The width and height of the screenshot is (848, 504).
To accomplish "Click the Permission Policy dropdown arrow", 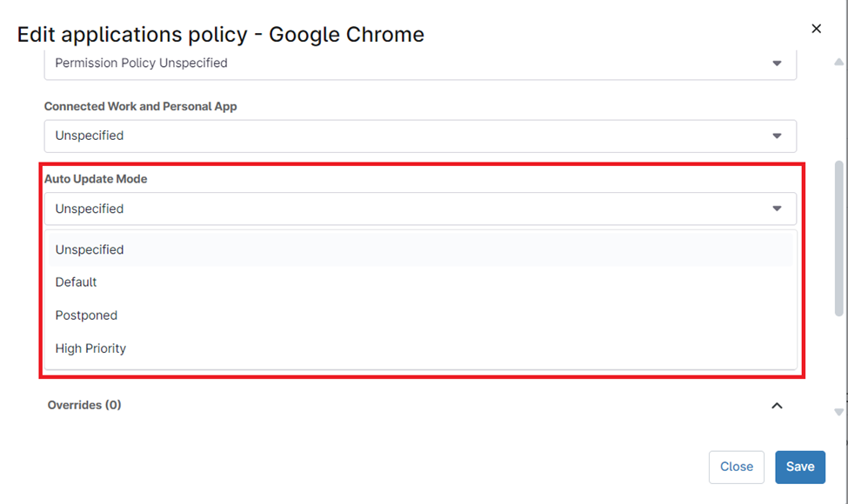I will 777,63.
